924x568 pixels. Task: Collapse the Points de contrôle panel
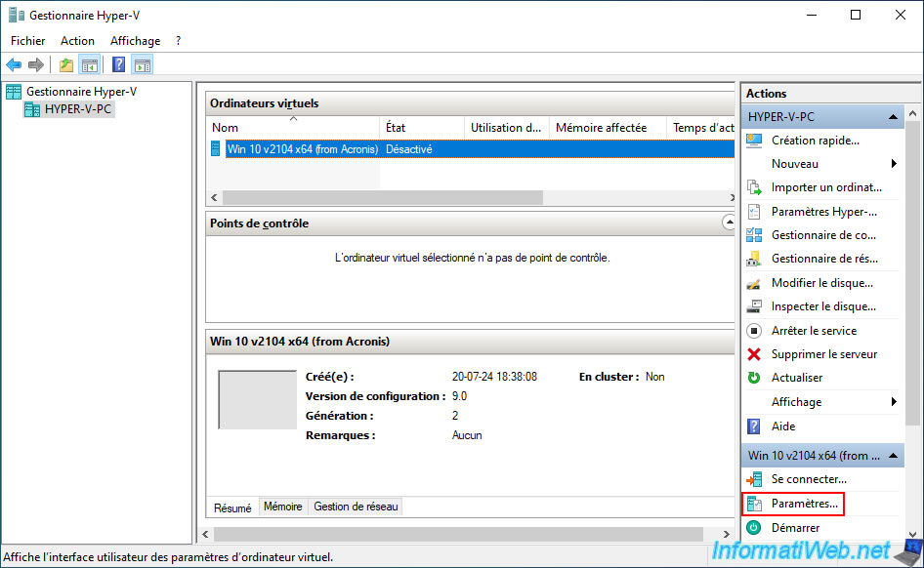coord(729,223)
